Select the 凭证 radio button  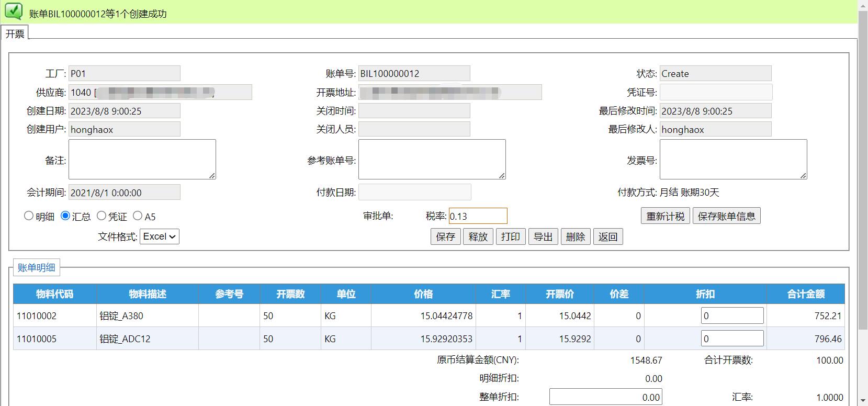coord(102,216)
